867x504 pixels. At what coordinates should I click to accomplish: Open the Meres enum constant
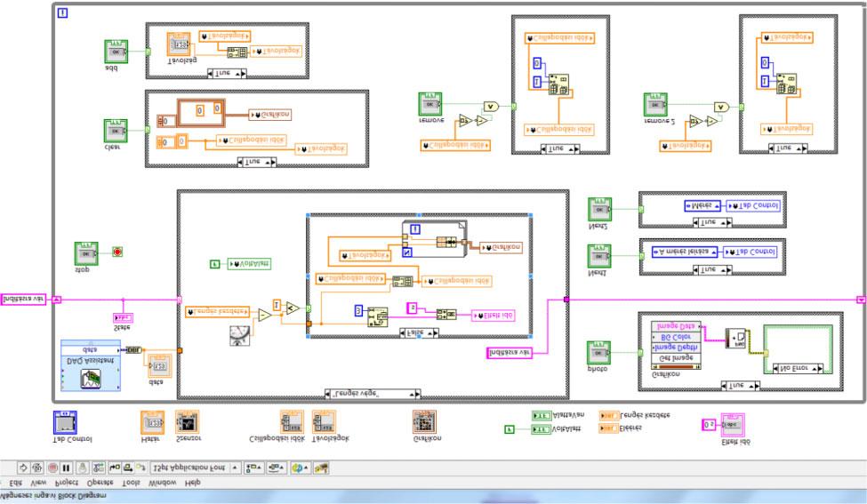[x=702, y=205]
